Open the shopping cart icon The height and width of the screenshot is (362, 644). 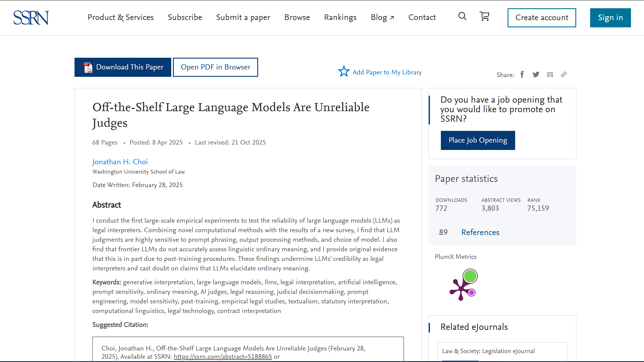point(485,16)
